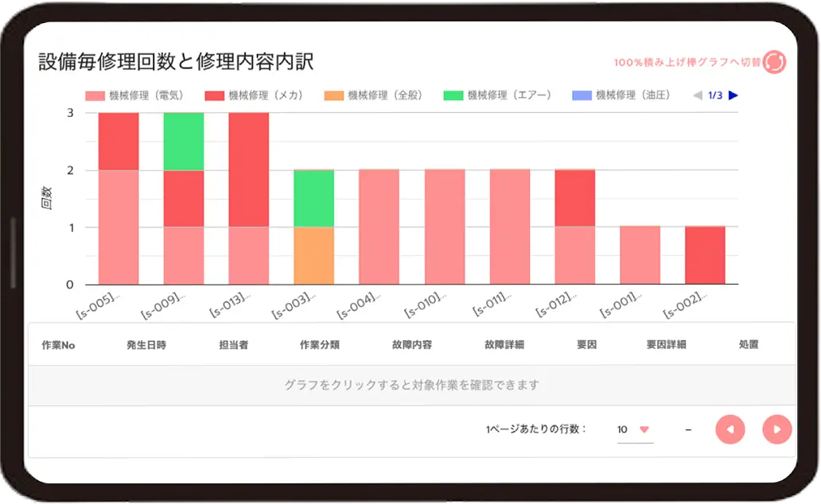The image size is (821, 504).
Task: Click the 担当者 column header
Action: (234, 345)
